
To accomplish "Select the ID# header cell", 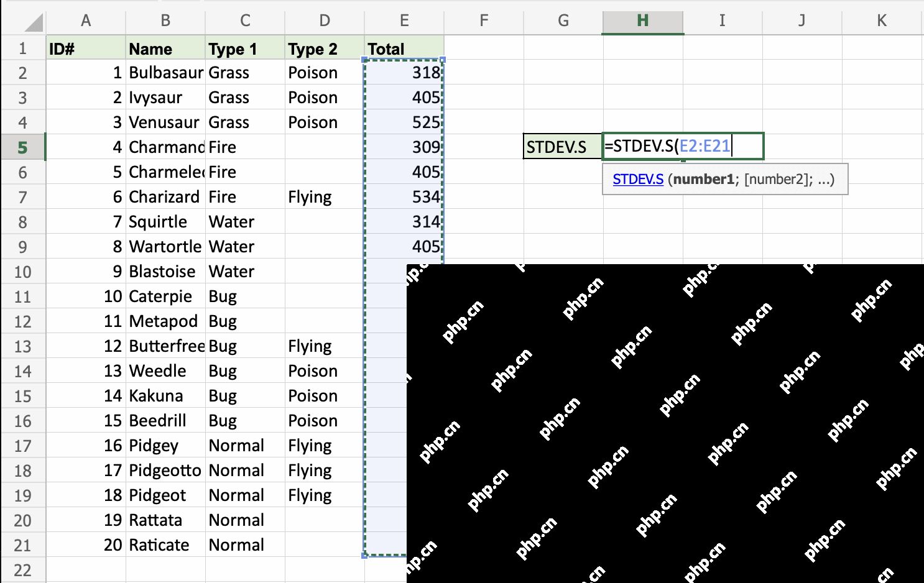I will pyautogui.click(x=86, y=48).
